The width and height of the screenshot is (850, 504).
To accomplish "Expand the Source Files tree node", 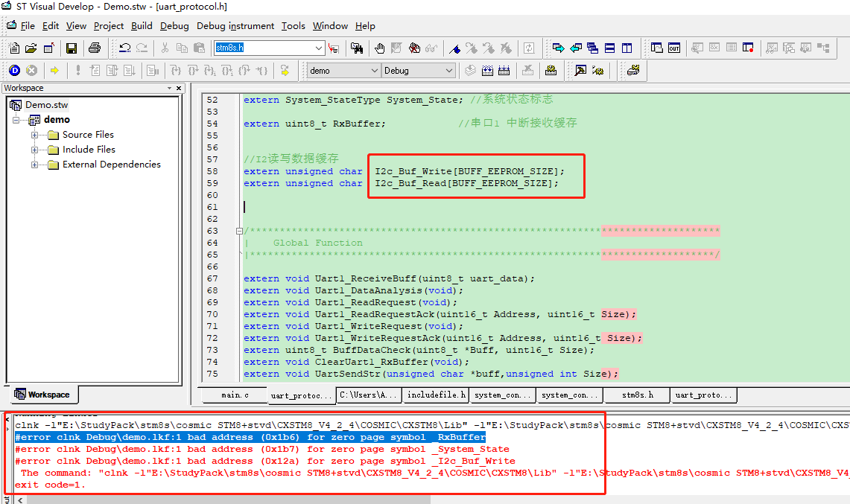I will point(35,135).
